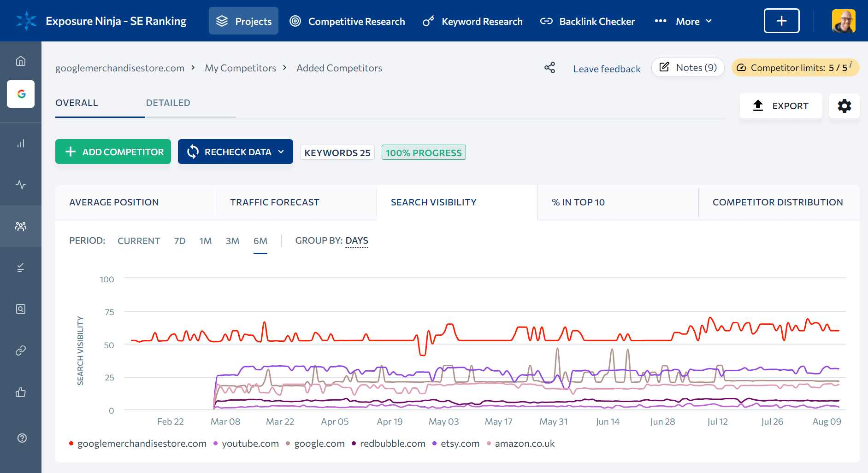Toggle the amazon.co.uk legend color dot
This screenshot has height=473, width=868.
coord(489,444)
